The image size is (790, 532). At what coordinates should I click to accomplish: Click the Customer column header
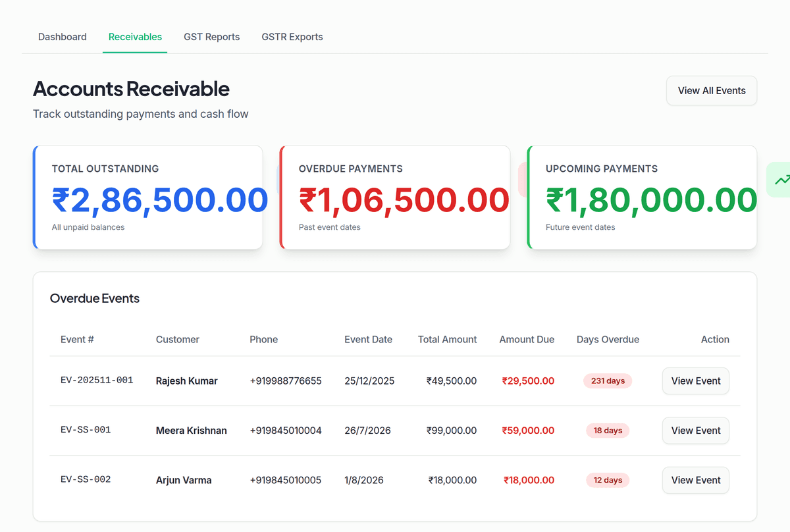[x=178, y=340]
